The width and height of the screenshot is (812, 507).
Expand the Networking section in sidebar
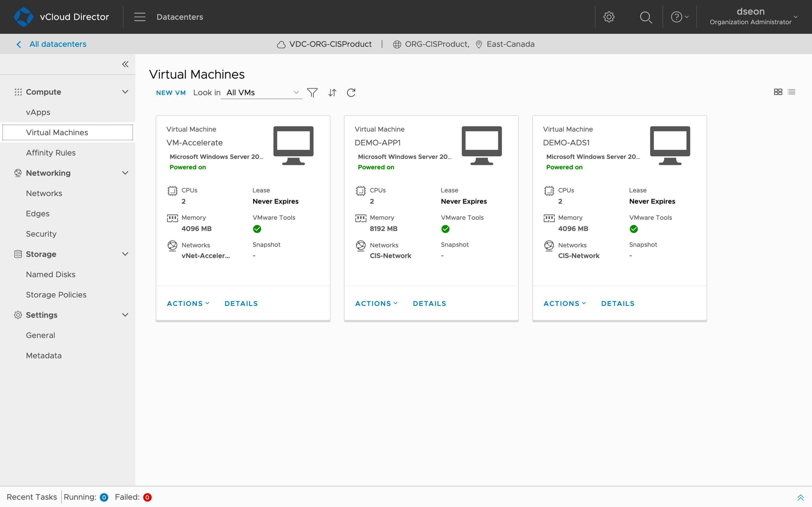[x=125, y=173]
